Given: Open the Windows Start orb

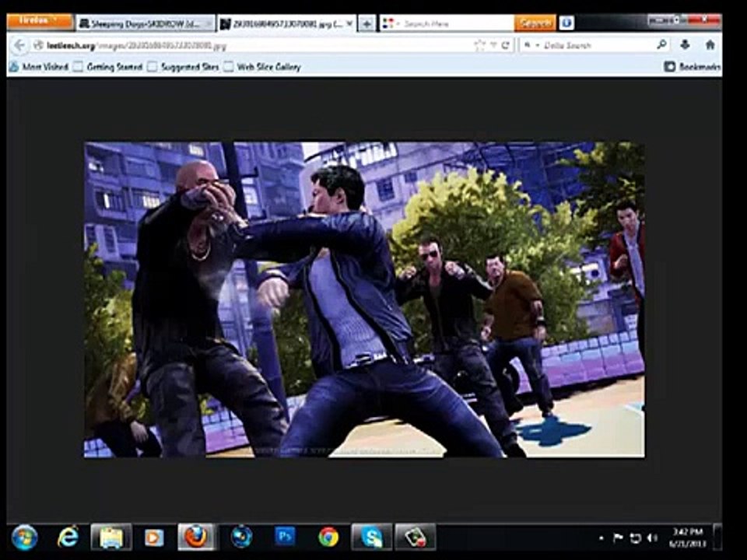Looking at the screenshot, I should click(x=24, y=537).
